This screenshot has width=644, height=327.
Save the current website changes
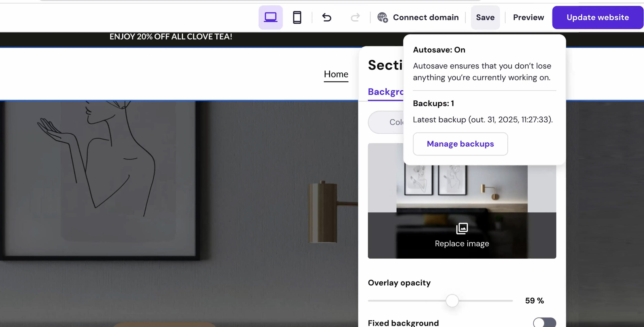click(x=485, y=17)
